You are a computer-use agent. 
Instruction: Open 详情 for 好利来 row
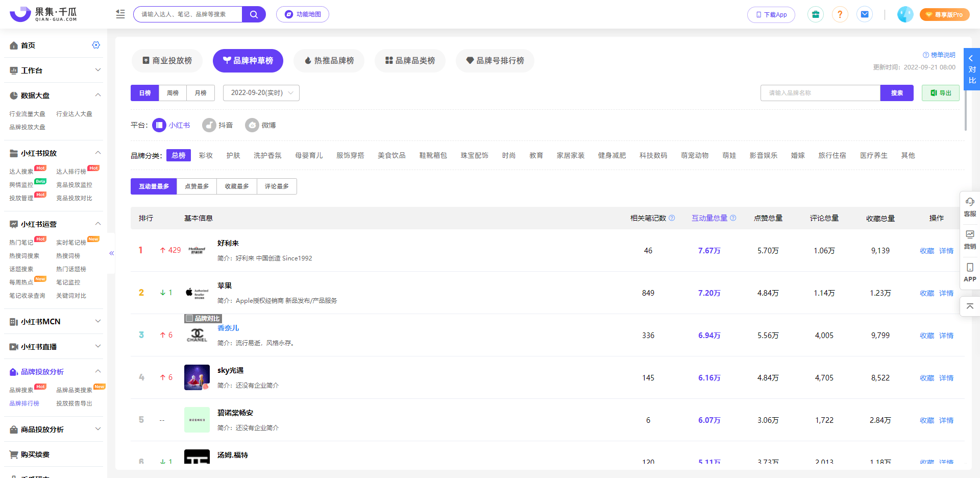(946, 251)
